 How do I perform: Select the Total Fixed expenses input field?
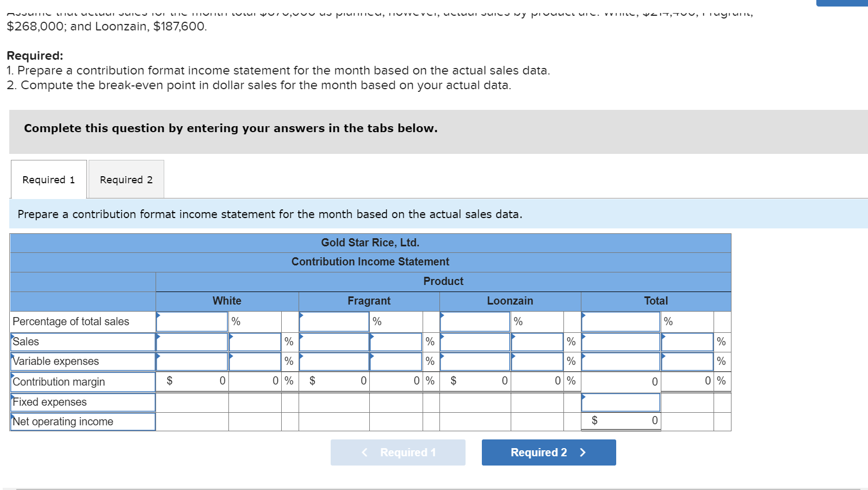[x=621, y=402]
